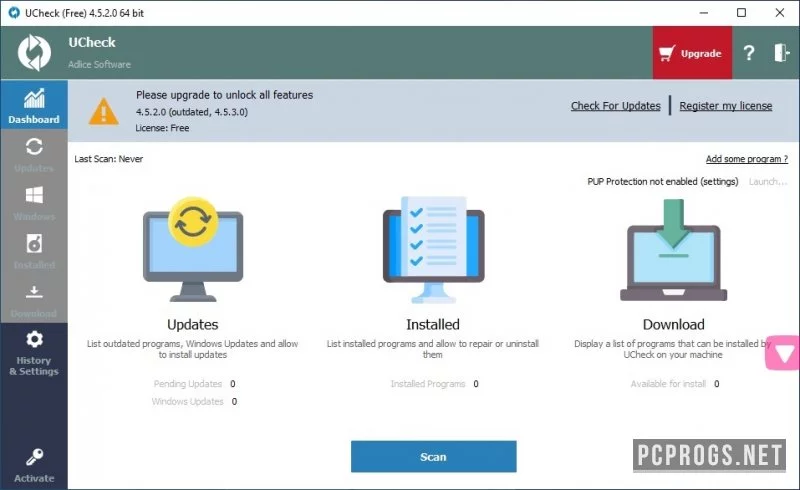Click the pink down-arrow button

pyautogui.click(x=783, y=353)
